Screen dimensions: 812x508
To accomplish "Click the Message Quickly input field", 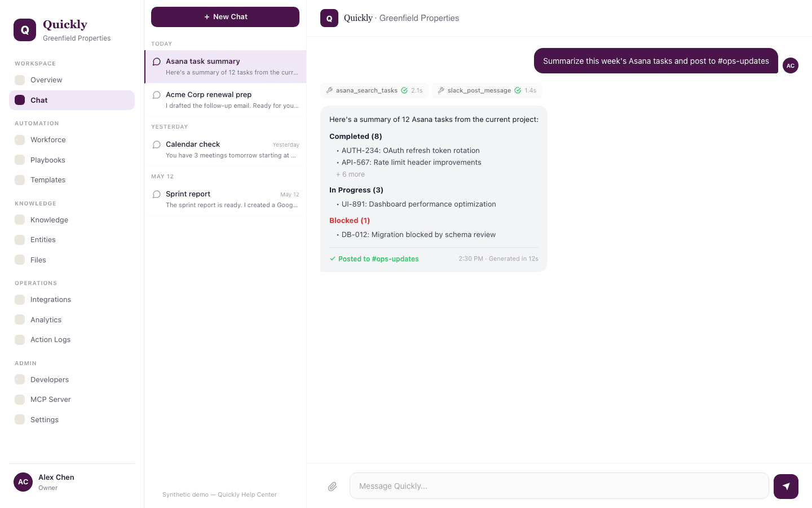I will tap(559, 486).
